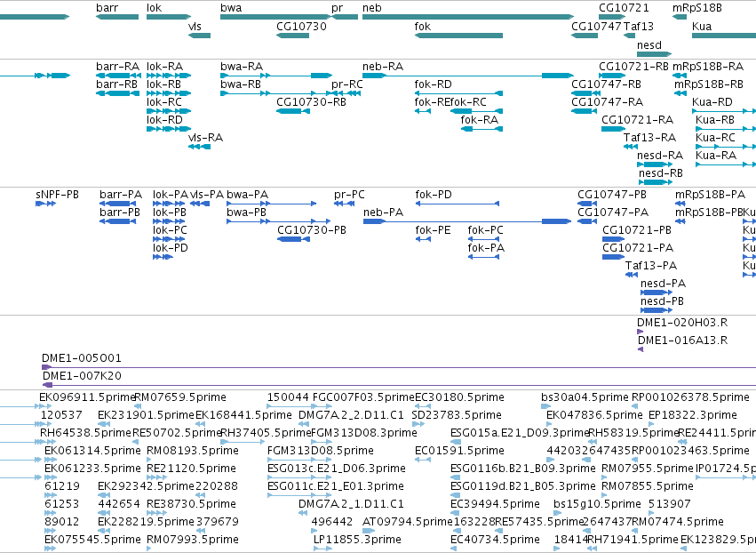This screenshot has height=553, width=756.
Task: Select the lok-PD protein label
Action: pyautogui.click(x=171, y=247)
